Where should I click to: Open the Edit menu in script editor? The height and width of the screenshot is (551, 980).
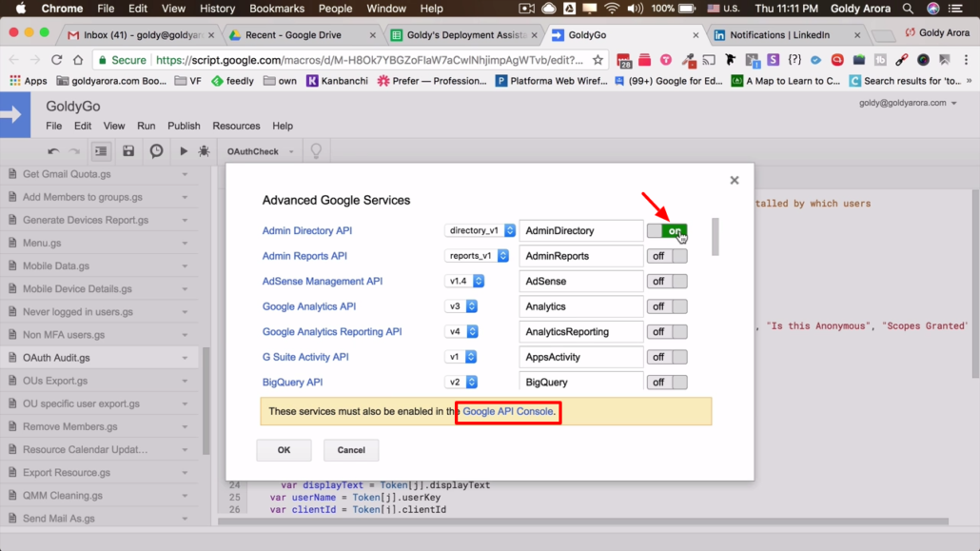tap(83, 126)
